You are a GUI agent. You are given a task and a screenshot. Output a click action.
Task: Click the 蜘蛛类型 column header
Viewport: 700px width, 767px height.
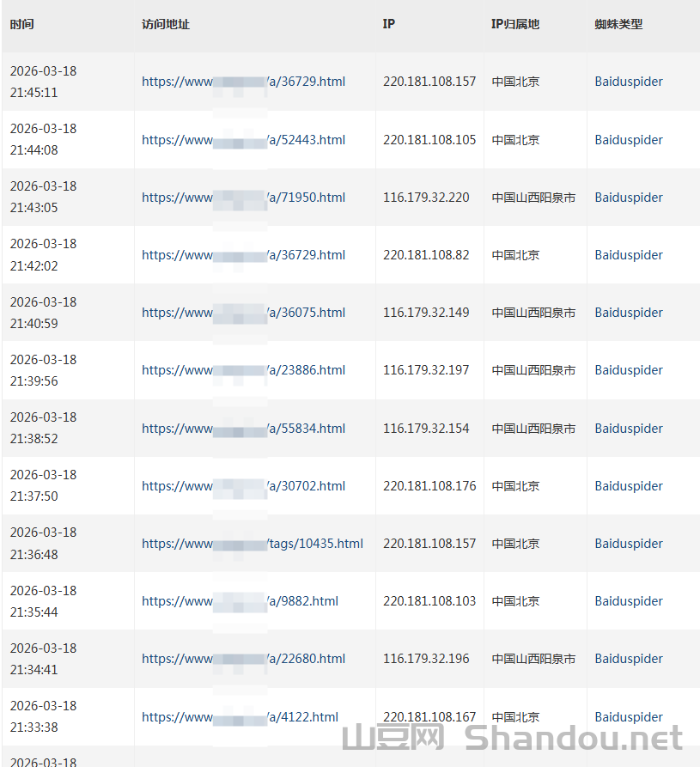pyautogui.click(x=618, y=24)
